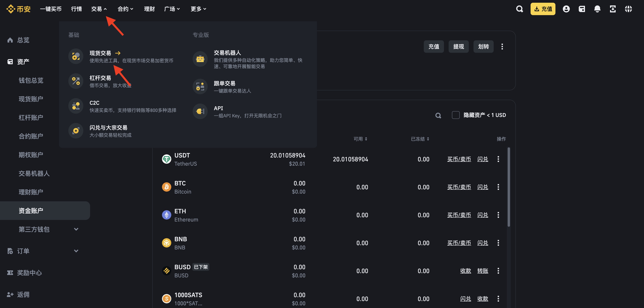The height and width of the screenshot is (308, 644).
Task: Open the language globe icon
Action: tap(628, 9)
